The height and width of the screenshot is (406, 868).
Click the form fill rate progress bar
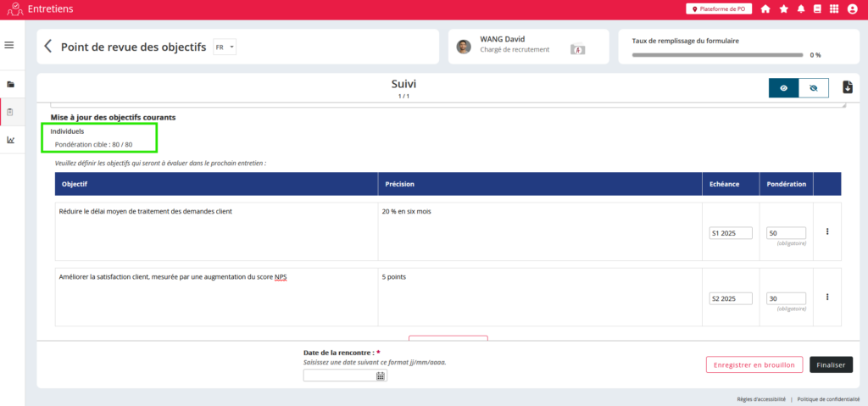click(x=717, y=55)
